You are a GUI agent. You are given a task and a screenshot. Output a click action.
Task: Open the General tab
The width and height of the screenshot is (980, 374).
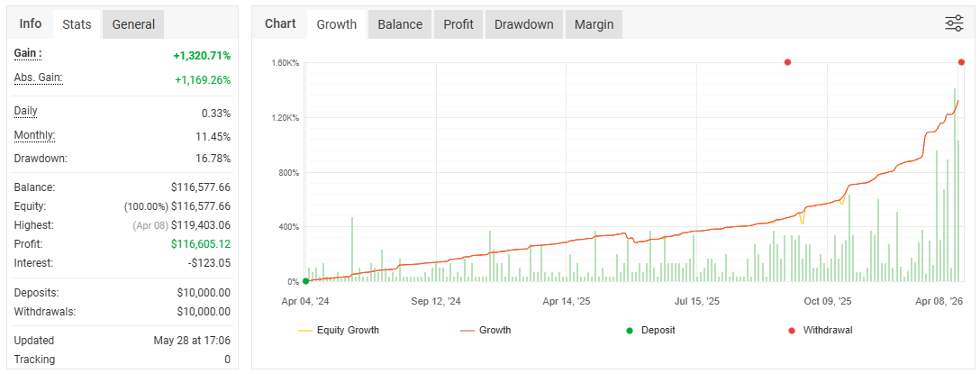(x=133, y=24)
